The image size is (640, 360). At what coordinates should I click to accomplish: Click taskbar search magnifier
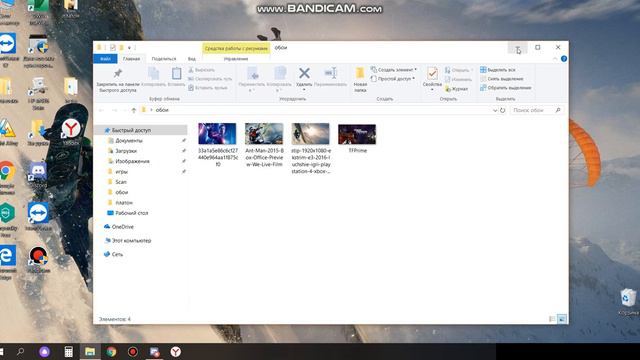pyautogui.click(x=20, y=351)
